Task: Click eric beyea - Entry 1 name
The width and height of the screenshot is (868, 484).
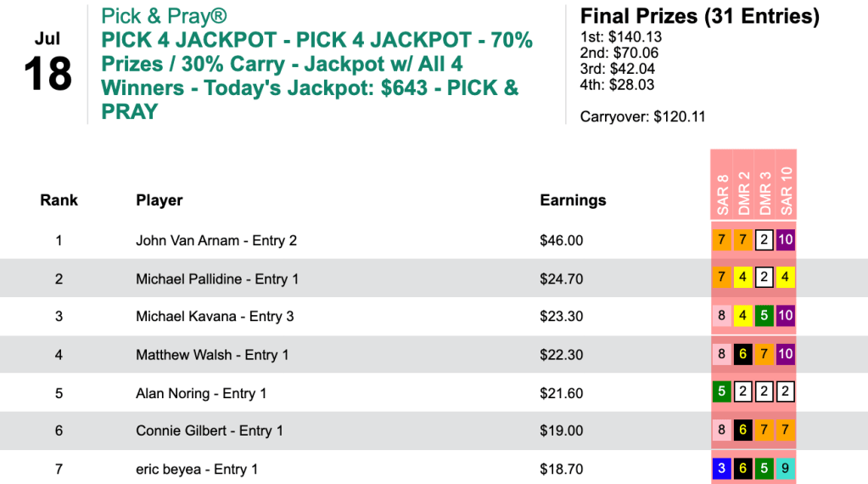Action: point(197,469)
